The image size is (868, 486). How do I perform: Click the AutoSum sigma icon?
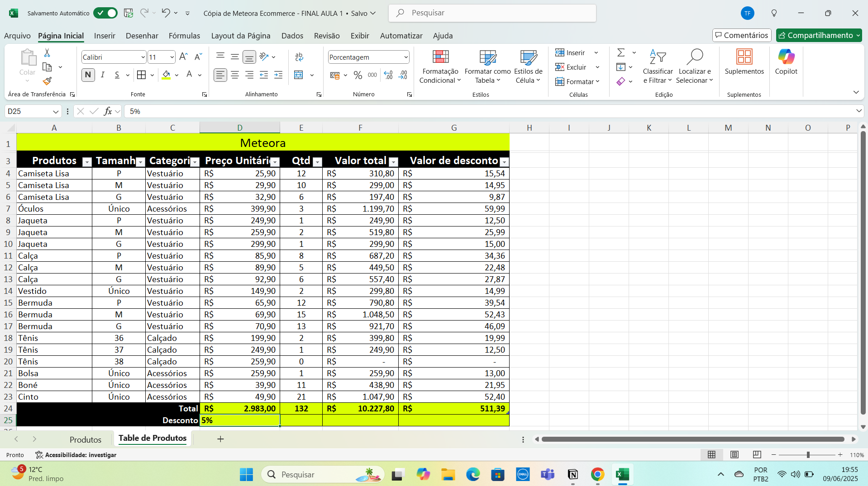point(621,53)
